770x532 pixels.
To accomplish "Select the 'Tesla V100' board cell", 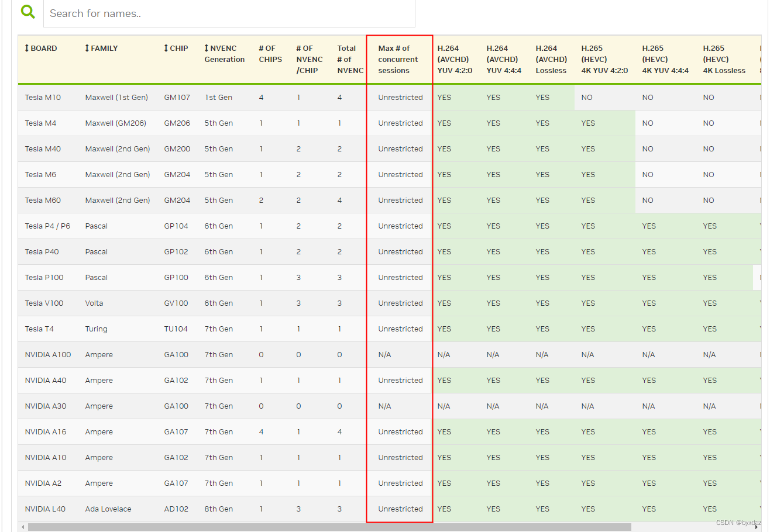I will coord(44,303).
